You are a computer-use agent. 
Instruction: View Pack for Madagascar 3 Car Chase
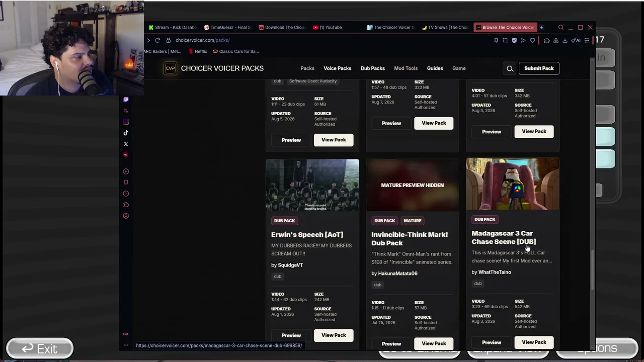(x=534, y=342)
